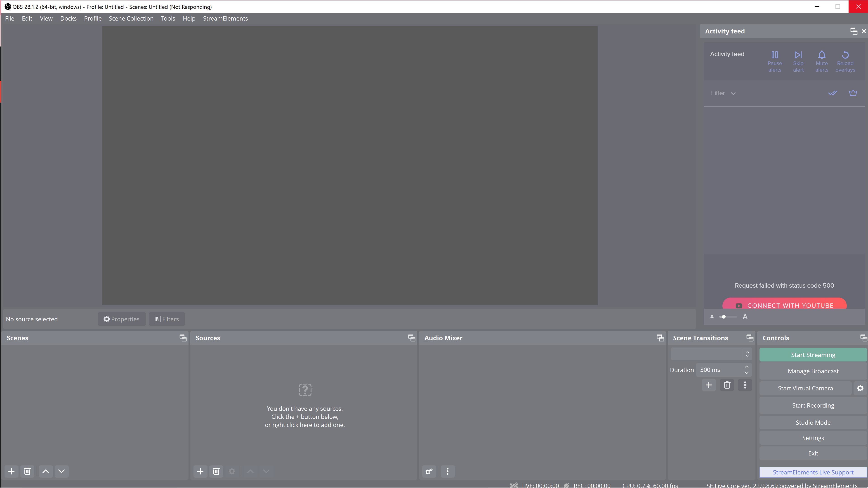Open the Audio Mixer three-dot menu
This screenshot has height=488, width=868.
[x=448, y=471]
